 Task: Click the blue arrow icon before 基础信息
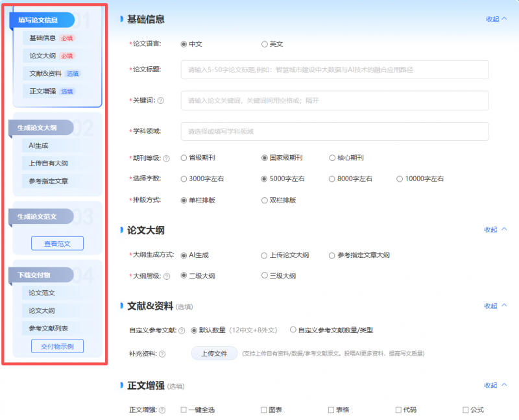[x=122, y=19]
